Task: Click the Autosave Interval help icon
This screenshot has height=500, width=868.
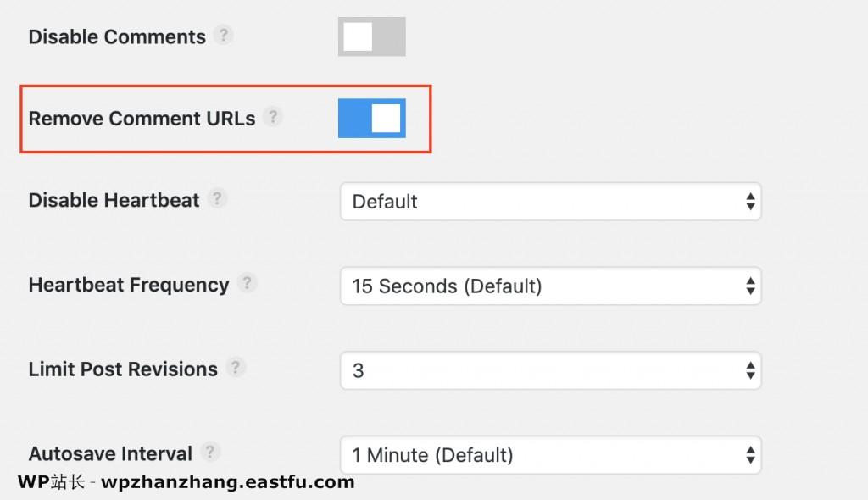Action: coord(209,452)
